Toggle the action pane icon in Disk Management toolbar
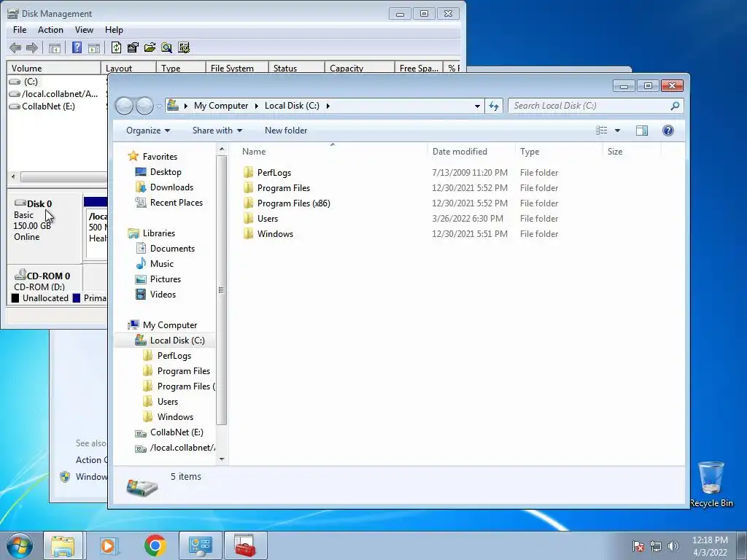Viewport: 747px width, 560px height. coord(94,47)
